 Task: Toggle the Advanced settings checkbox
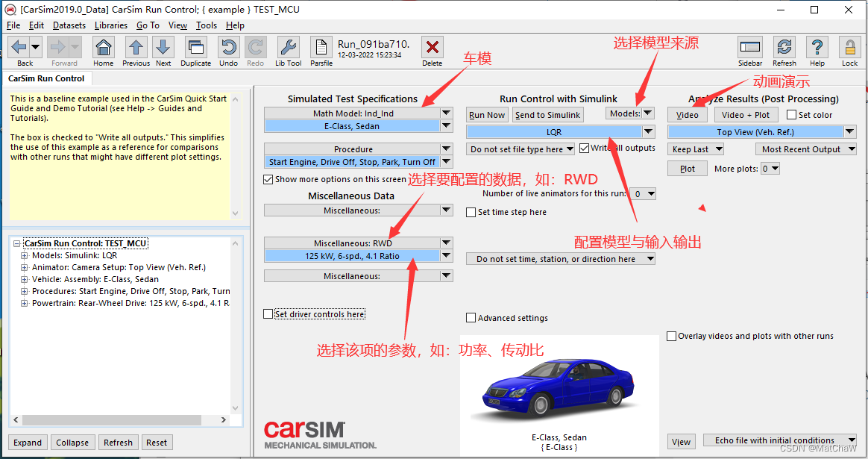click(x=471, y=317)
